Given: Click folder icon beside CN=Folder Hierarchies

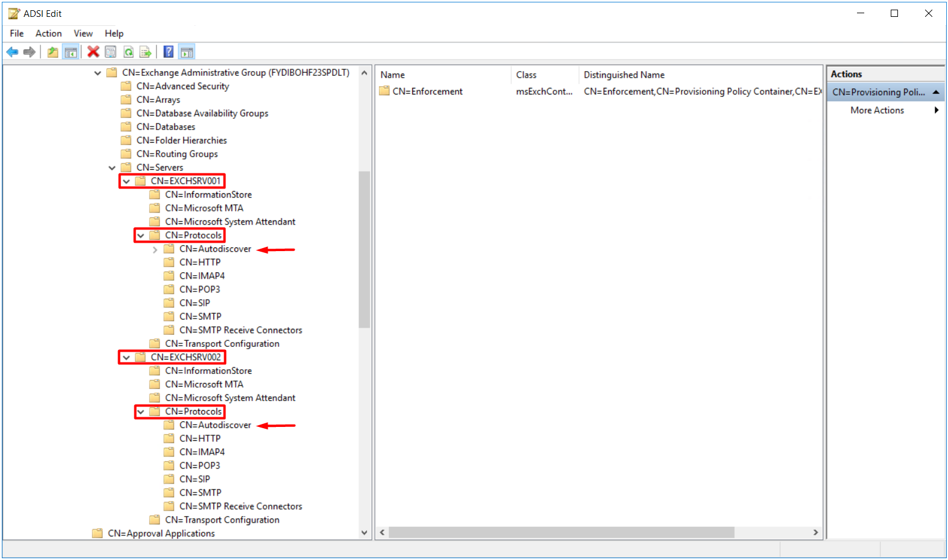Looking at the screenshot, I should [x=126, y=140].
